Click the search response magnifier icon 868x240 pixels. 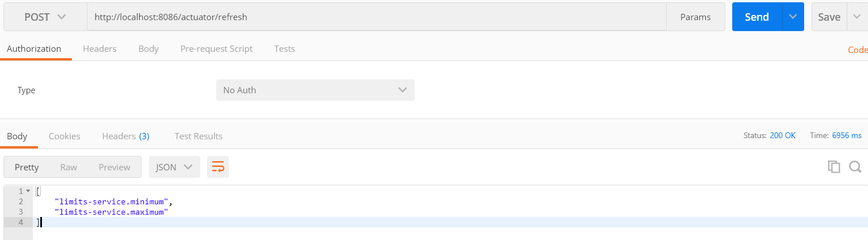point(855,167)
